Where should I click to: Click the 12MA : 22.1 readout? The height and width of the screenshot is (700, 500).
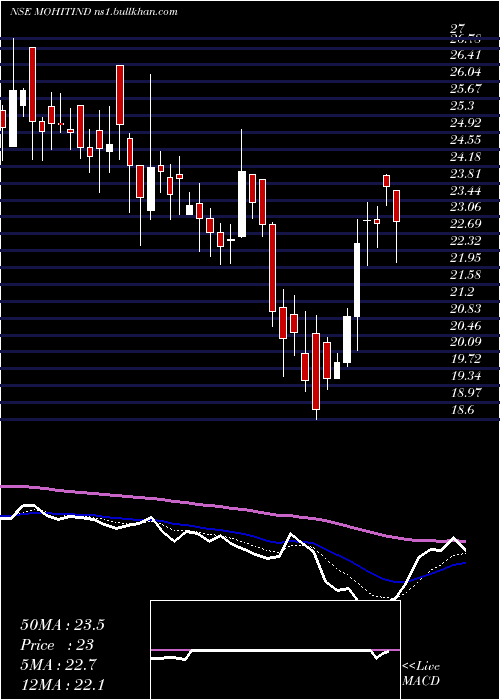(62, 685)
